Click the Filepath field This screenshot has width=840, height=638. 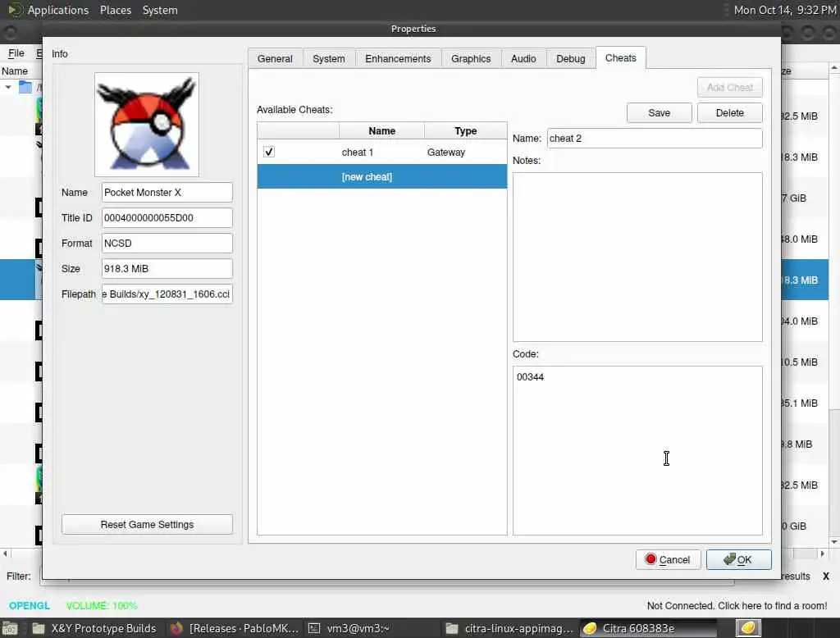tap(167, 294)
